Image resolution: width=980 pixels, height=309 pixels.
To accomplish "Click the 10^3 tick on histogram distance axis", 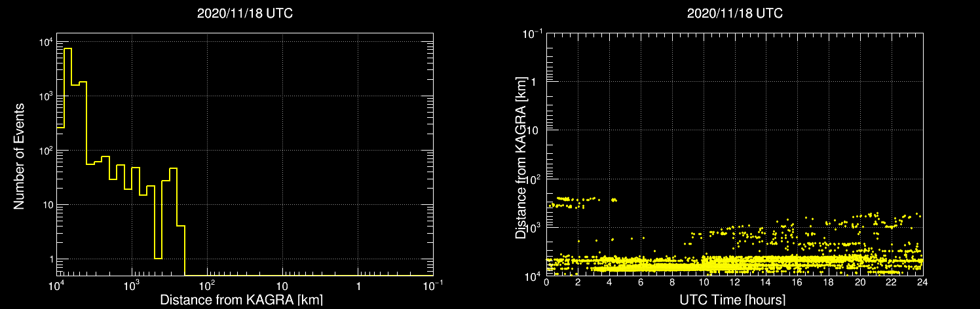I will [x=132, y=285].
